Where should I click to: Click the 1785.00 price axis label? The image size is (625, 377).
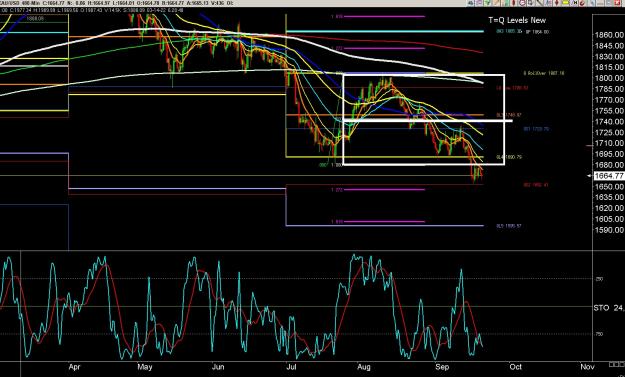tap(609, 89)
